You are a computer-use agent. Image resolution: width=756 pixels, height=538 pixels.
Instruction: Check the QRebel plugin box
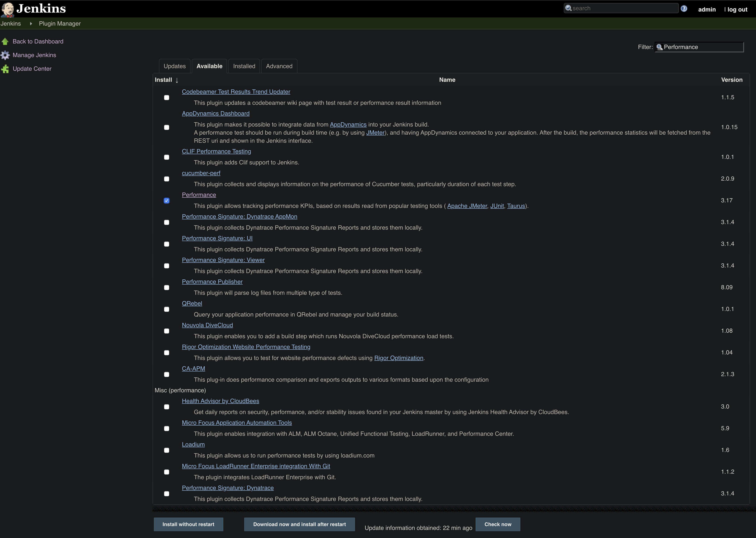[167, 309]
